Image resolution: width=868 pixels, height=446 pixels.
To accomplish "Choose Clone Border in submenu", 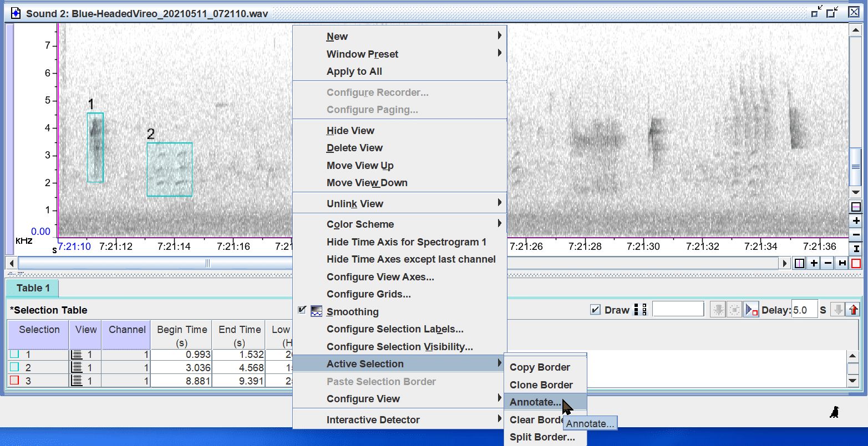I will pyautogui.click(x=545, y=385).
